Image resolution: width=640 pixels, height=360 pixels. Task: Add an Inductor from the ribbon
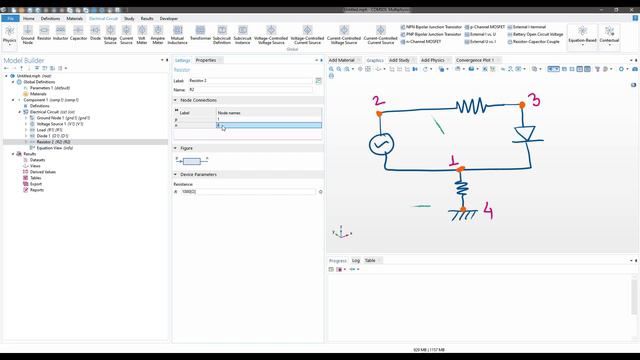(x=60, y=33)
